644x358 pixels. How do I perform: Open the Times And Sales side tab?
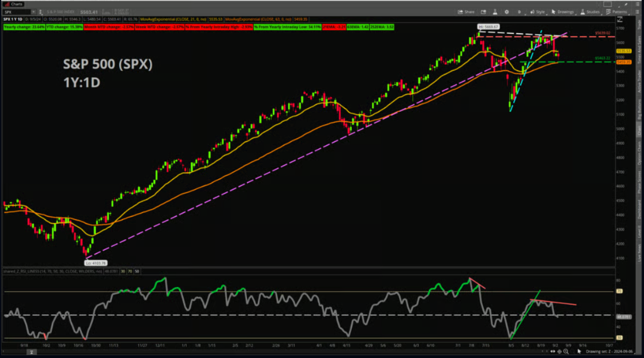(639, 49)
